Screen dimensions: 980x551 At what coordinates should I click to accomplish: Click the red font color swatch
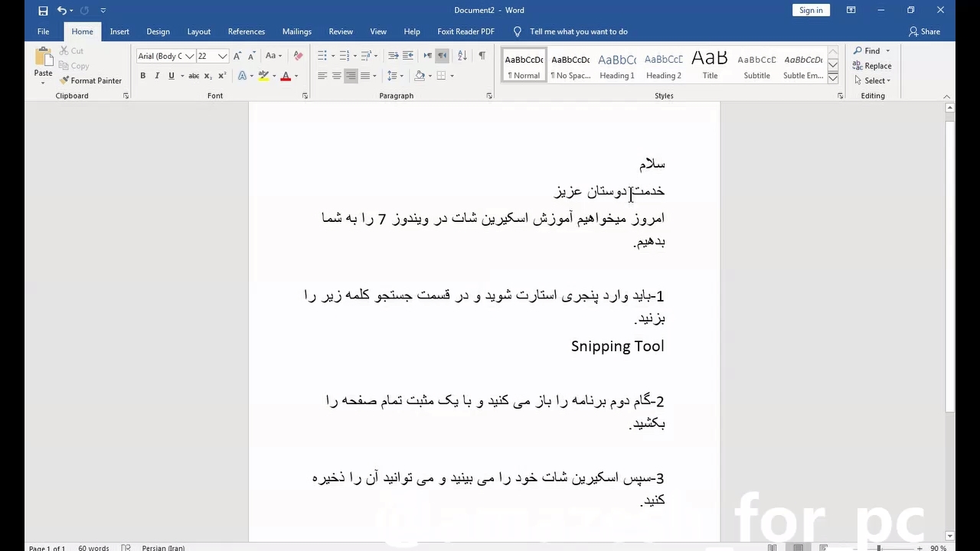coord(285,76)
